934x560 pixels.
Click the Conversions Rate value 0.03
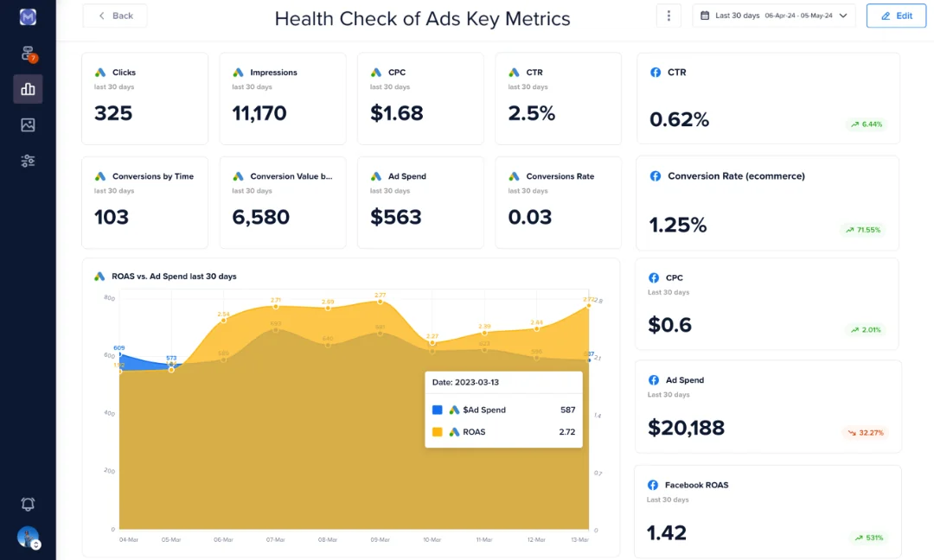coord(529,217)
